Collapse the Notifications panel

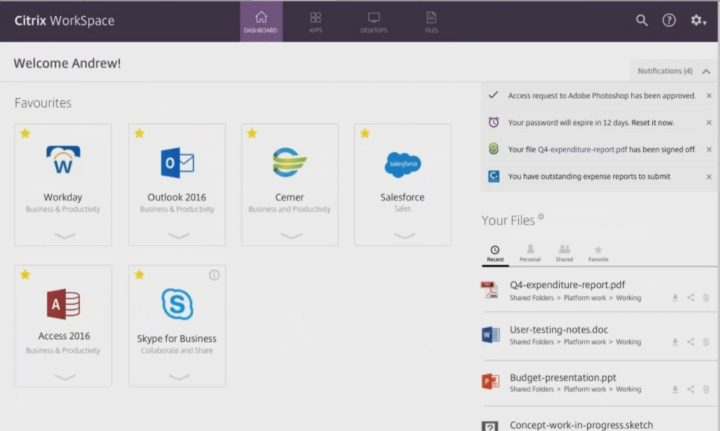click(706, 71)
